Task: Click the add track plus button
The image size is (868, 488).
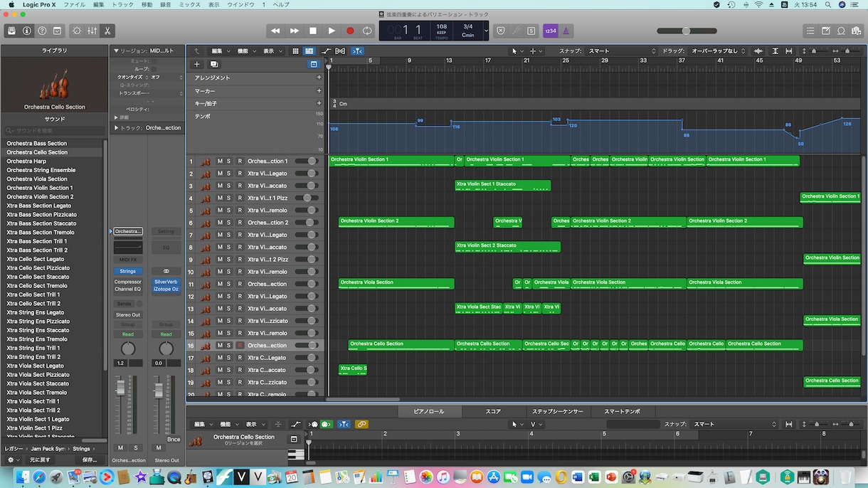Action: tap(197, 64)
